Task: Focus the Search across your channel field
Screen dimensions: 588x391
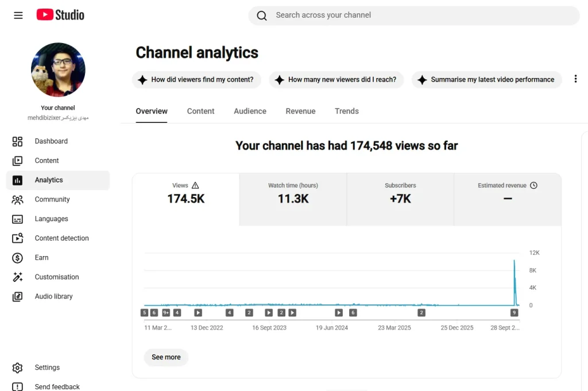Action: click(414, 16)
